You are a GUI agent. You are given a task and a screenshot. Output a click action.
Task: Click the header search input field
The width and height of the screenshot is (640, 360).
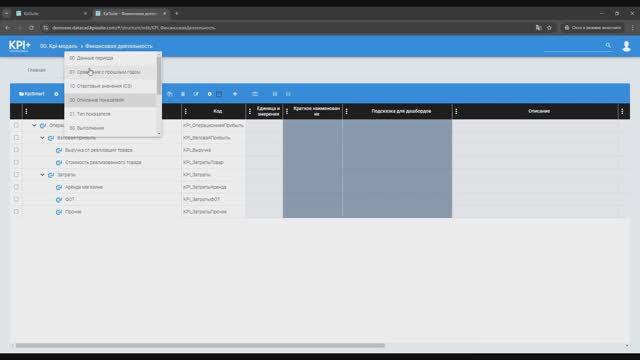[573, 46]
